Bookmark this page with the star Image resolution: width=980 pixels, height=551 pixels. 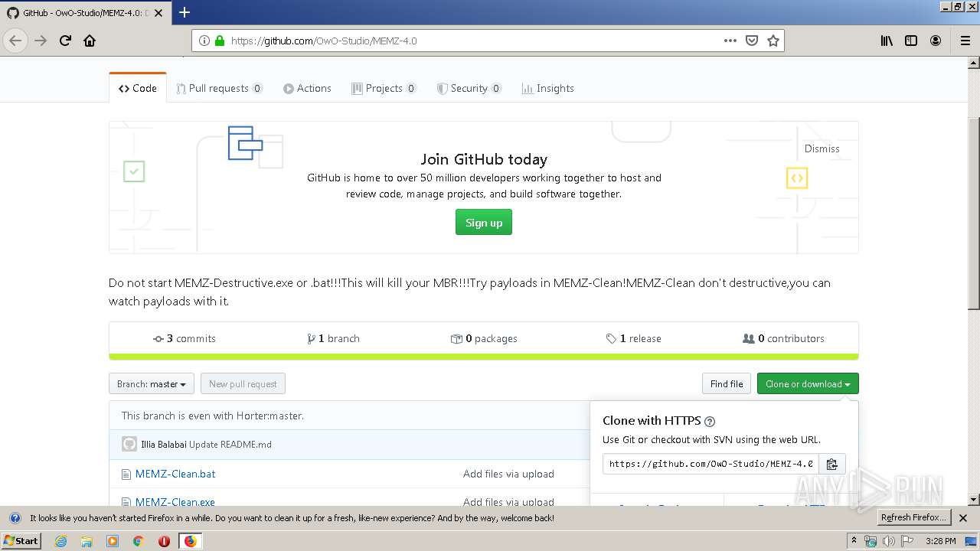(x=773, y=41)
